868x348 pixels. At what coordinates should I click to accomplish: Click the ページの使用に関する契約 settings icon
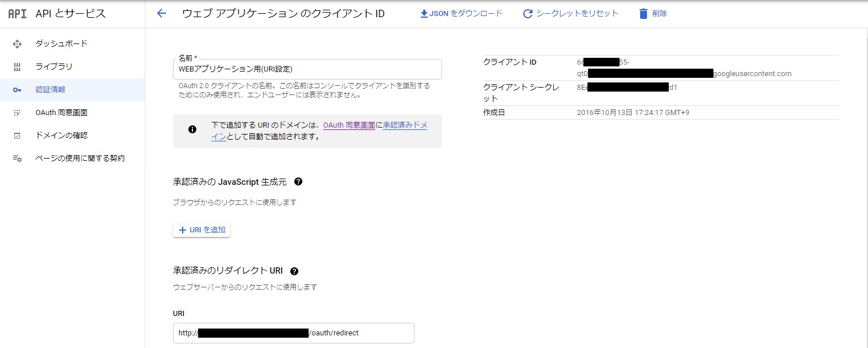pyautogui.click(x=17, y=159)
